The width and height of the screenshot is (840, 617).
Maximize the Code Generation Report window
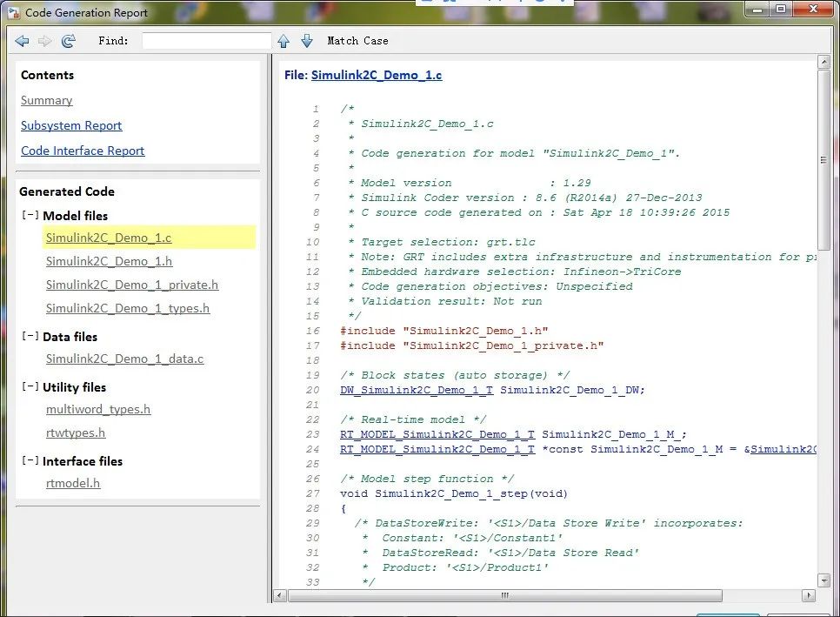[x=781, y=9]
